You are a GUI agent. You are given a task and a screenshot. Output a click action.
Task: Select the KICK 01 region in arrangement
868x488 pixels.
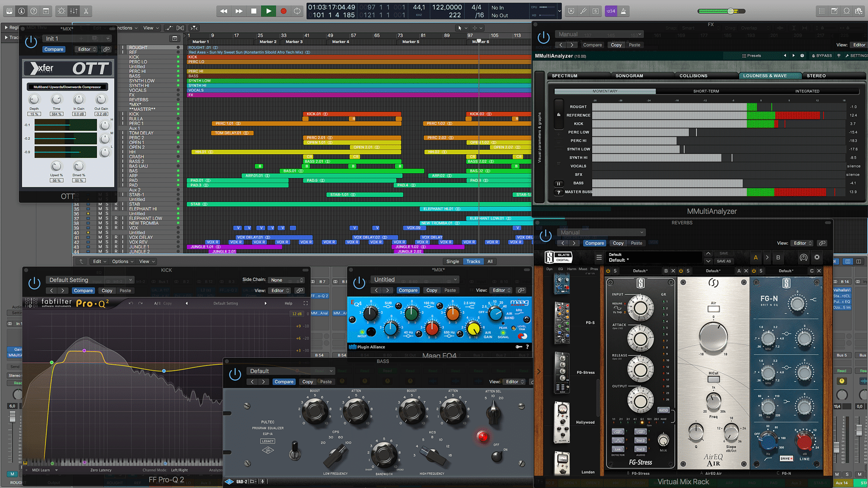point(352,114)
